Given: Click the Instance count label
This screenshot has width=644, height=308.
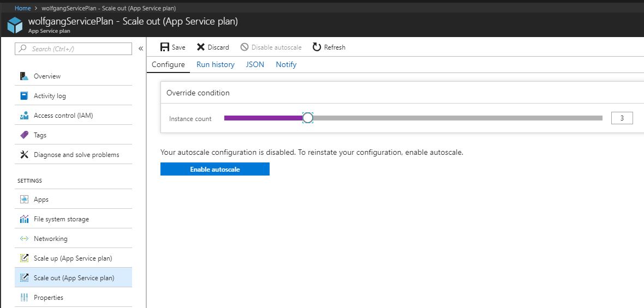Looking at the screenshot, I should (x=190, y=119).
